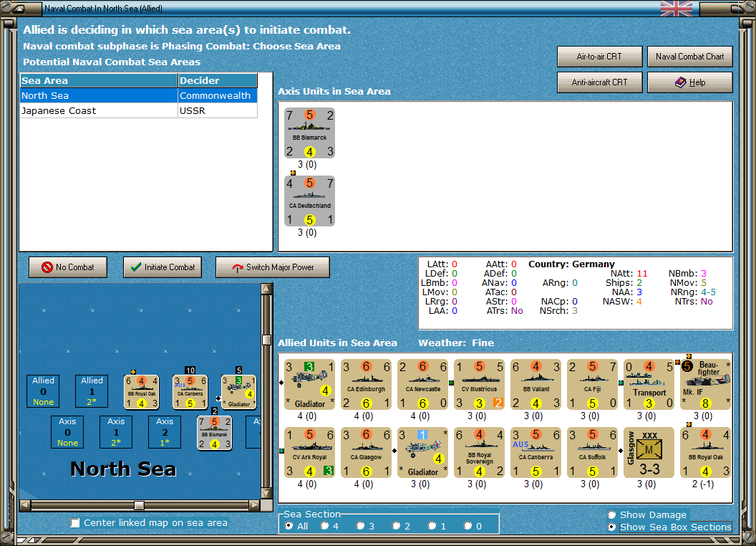Select the CV Illustrious carrier counter
Viewport: 756px width, 546px height.
tap(479, 384)
